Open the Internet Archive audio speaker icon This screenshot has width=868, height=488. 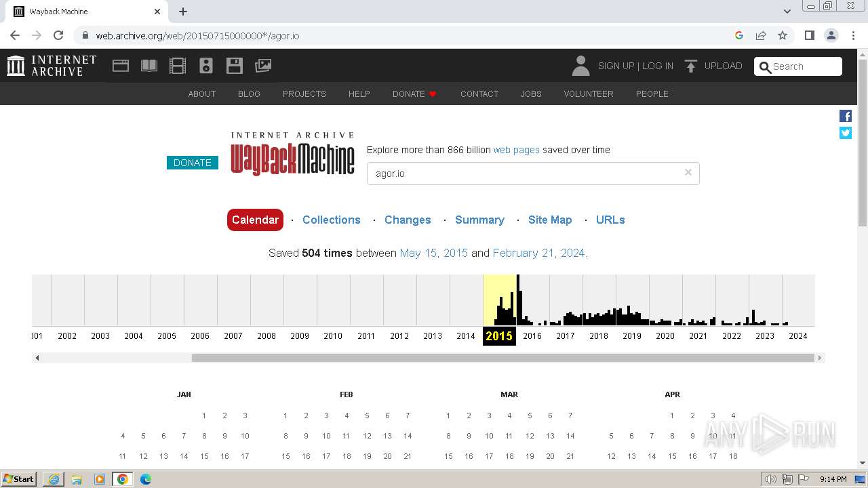(x=206, y=66)
